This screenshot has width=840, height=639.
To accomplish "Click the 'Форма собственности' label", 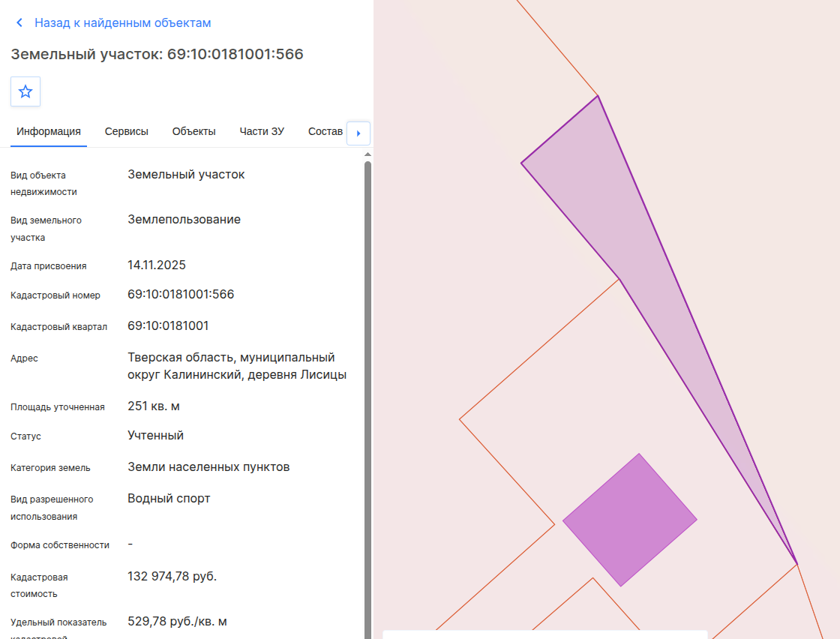I will (x=60, y=545).
